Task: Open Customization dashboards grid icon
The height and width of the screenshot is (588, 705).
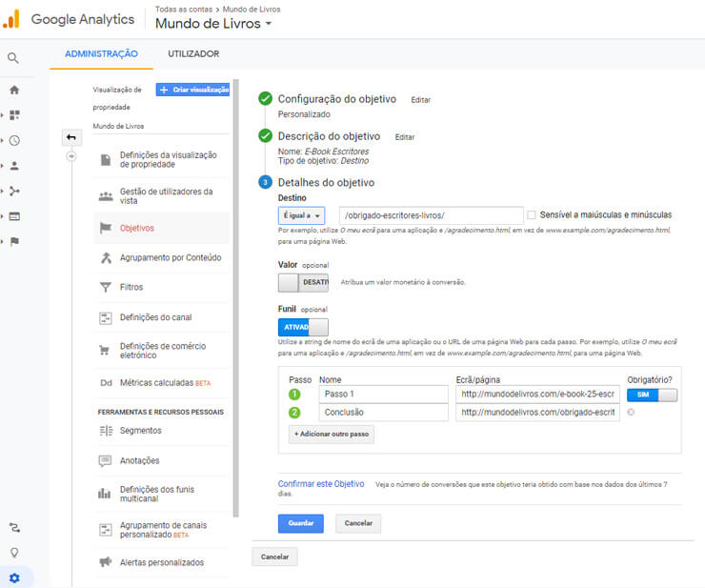Action: click(14, 115)
